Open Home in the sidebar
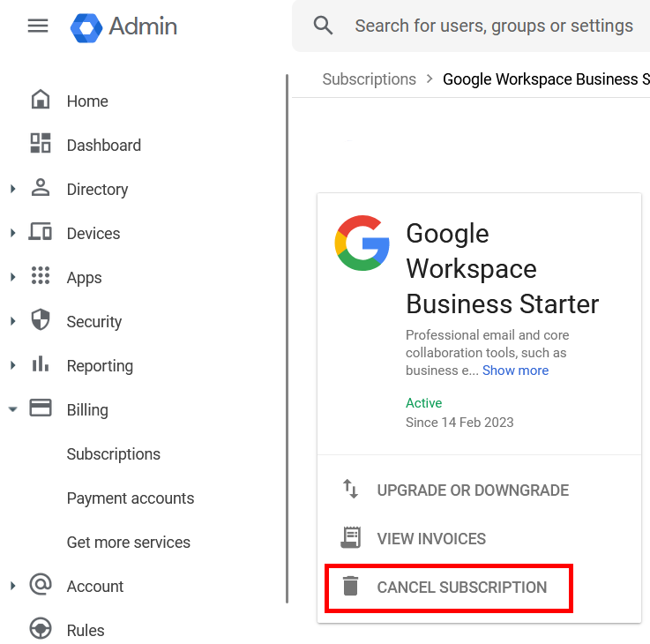 [x=87, y=101]
